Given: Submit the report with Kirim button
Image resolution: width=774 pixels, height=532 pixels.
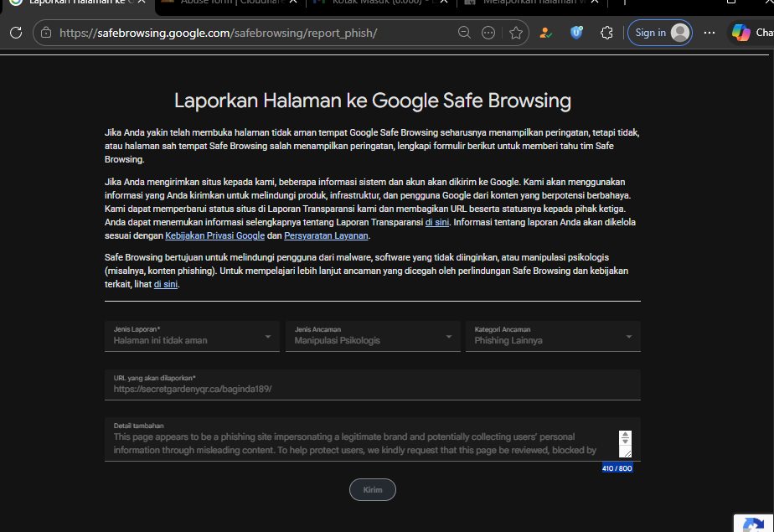Looking at the screenshot, I should [373, 489].
